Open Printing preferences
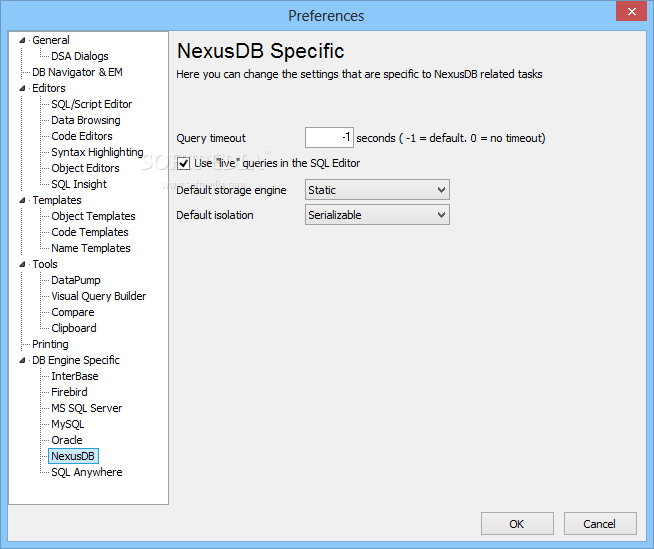Screen dimensions: 654x549 coord(50,344)
